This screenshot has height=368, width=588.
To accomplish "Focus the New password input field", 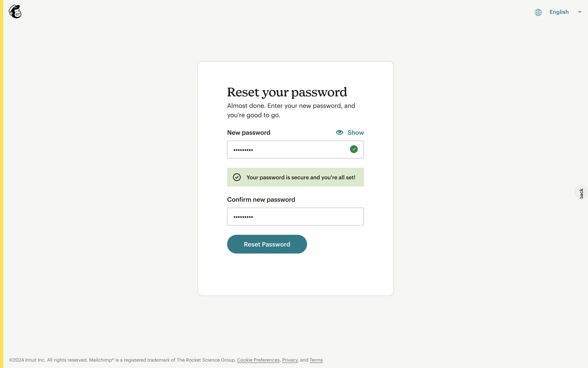I will pos(288,150).
